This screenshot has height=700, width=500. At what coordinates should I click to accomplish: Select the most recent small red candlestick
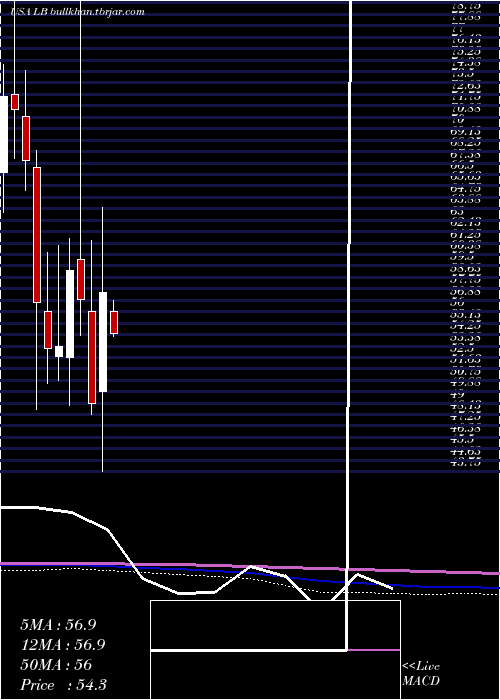pos(114,322)
